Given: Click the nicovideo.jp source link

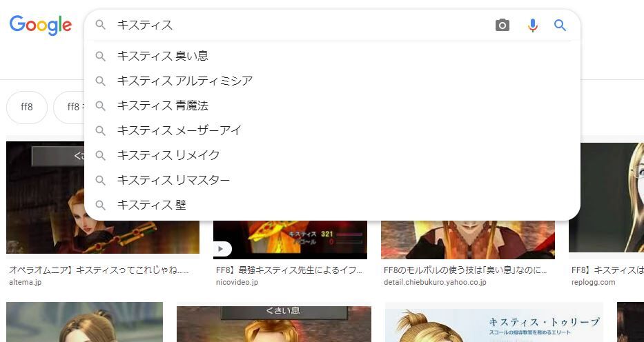Looking at the screenshot, I should [x=237, y=282].
